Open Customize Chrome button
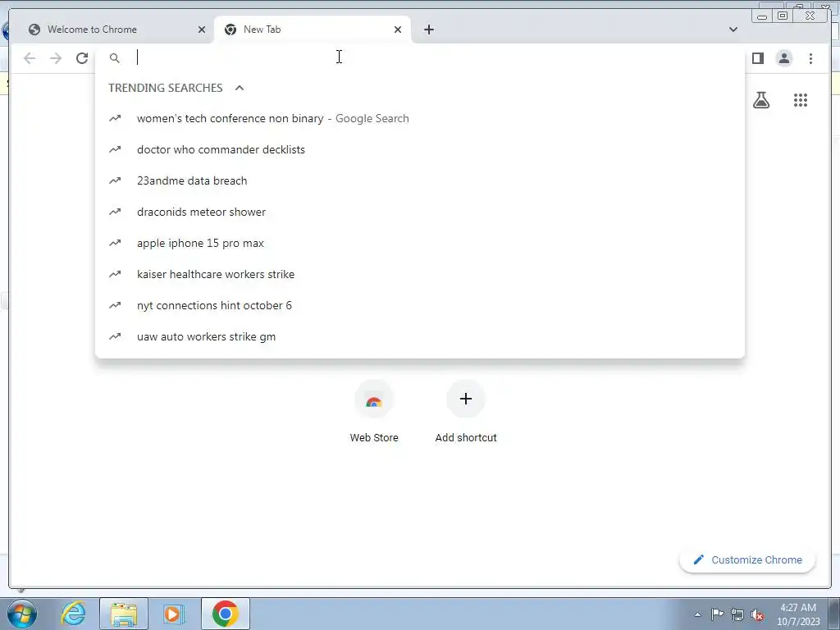Viewport: 840px width, 630px height. pos(747,559)
